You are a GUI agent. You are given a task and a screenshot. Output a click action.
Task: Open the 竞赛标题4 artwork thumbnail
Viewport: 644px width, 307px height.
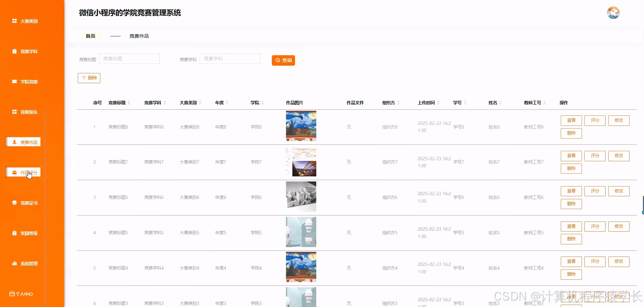[301, 267]
